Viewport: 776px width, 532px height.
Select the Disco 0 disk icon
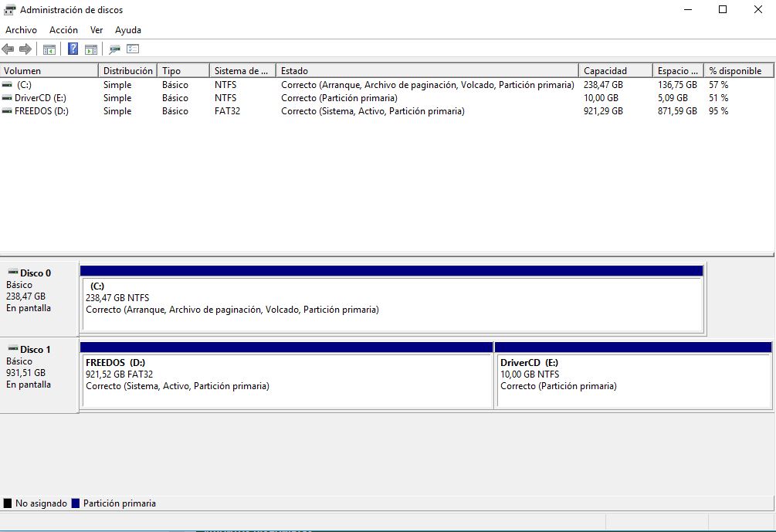(12, 273)
